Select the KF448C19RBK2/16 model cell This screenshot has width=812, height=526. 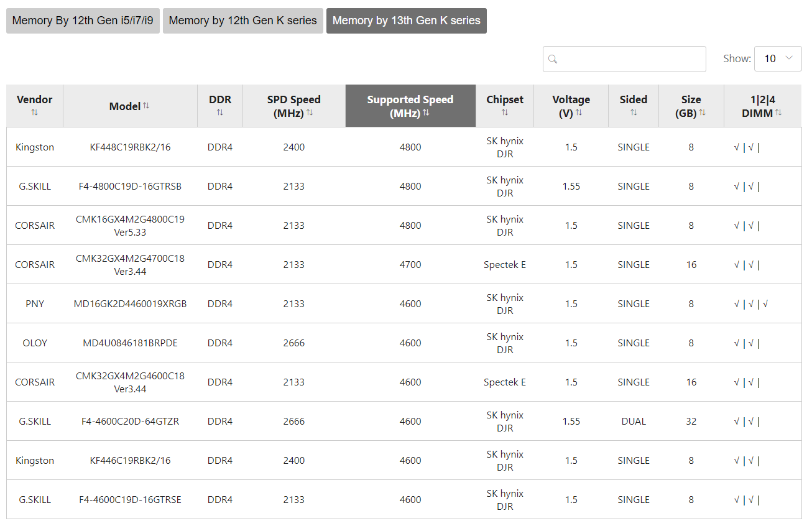(130, 147)
